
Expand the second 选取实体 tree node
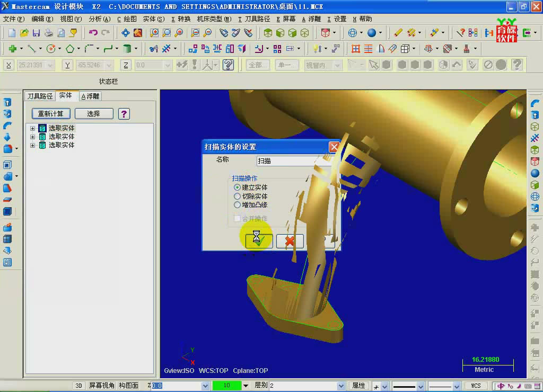(x=32, y=137)
